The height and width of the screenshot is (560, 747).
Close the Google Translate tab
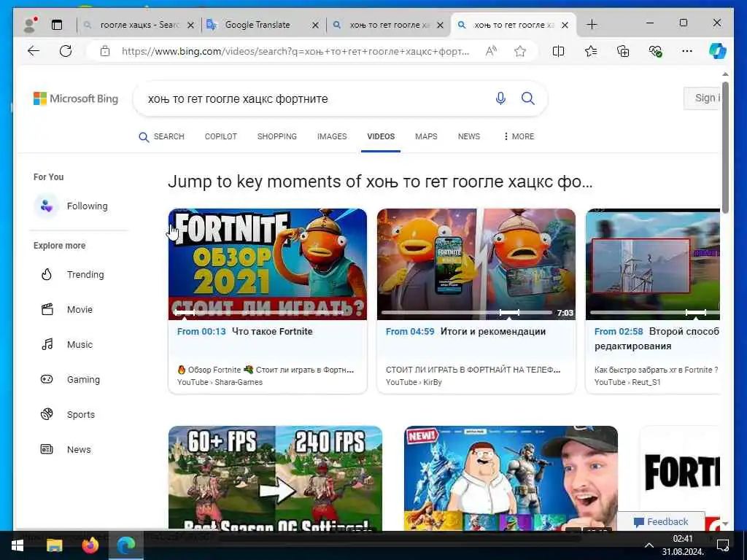(315, 26)
